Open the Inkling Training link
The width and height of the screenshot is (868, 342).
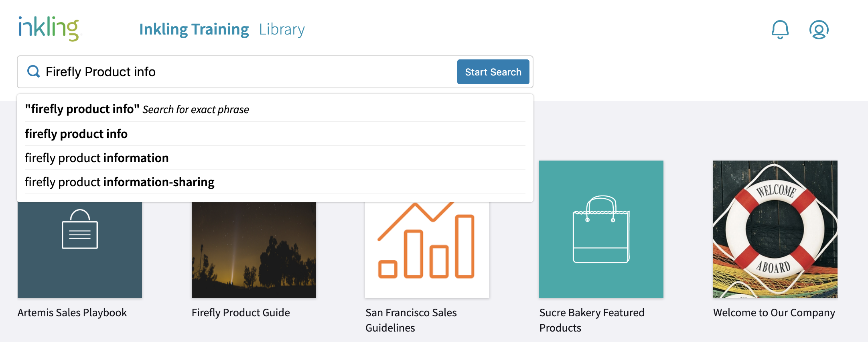pyautogui.click(x=194, y=29)
